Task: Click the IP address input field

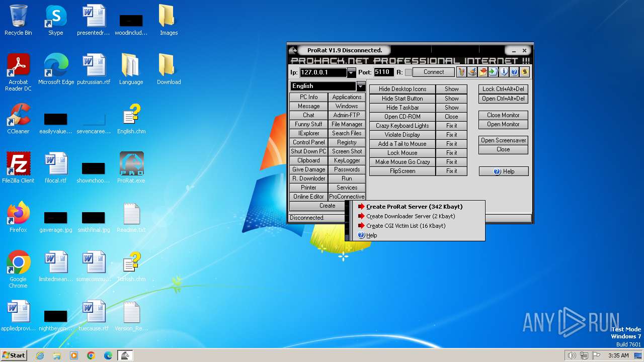Action: tap(323, 72)
